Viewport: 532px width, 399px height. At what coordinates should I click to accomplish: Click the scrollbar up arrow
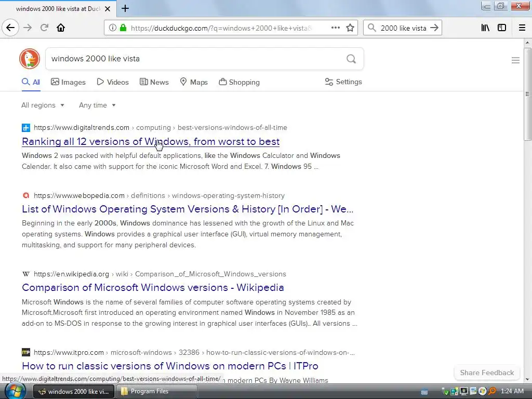527,43
